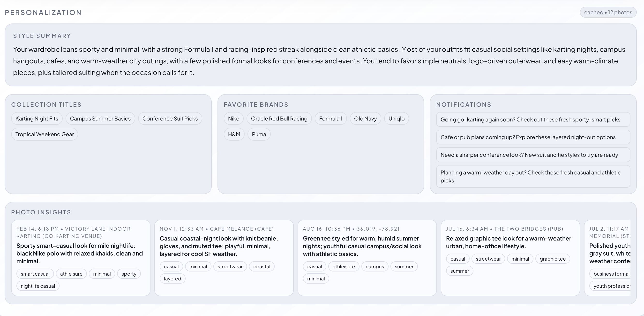
Task: Open the warm-weather day out notification
Action: click(x=533, y=176)
